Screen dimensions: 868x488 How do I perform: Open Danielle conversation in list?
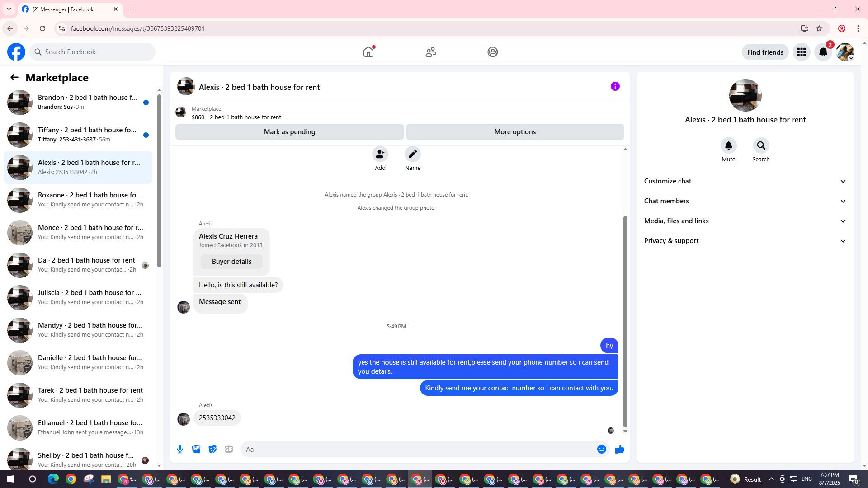pyautogui.click(x=78, y=363)
